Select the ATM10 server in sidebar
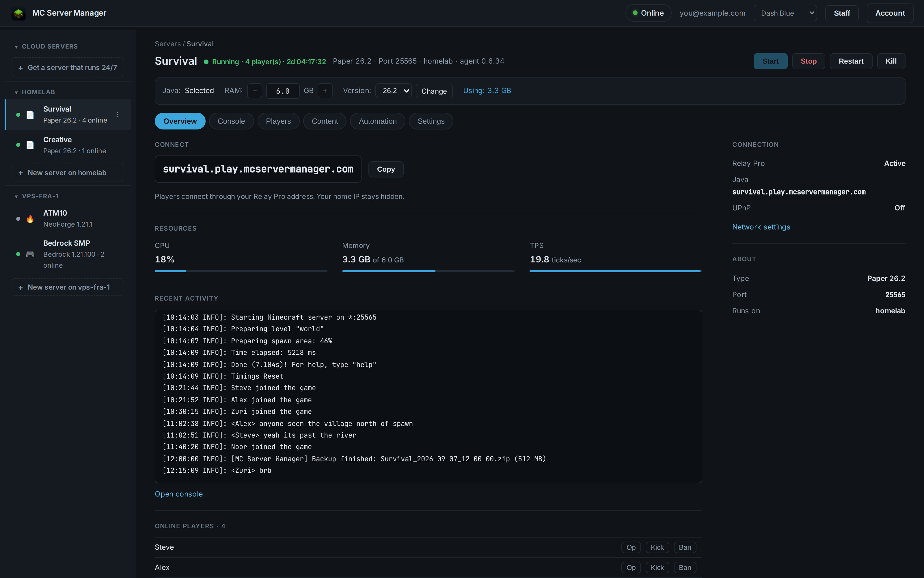 68,219
